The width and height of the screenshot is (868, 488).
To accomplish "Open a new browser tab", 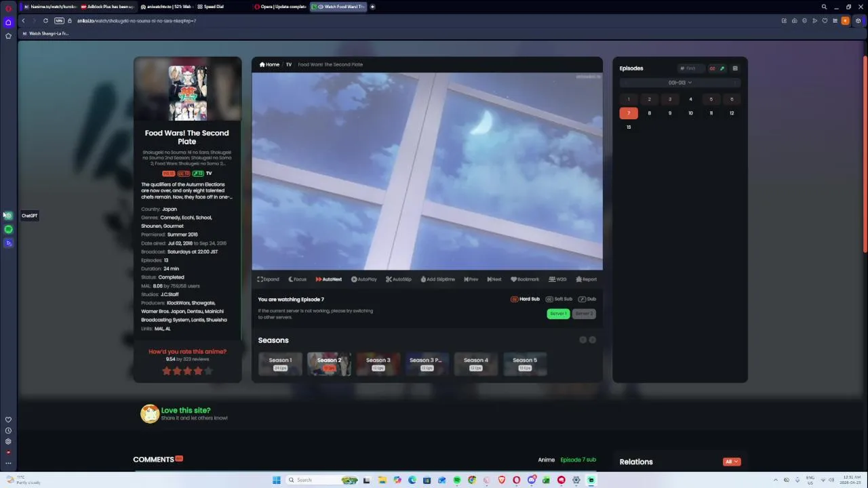I will coord(372,7).
